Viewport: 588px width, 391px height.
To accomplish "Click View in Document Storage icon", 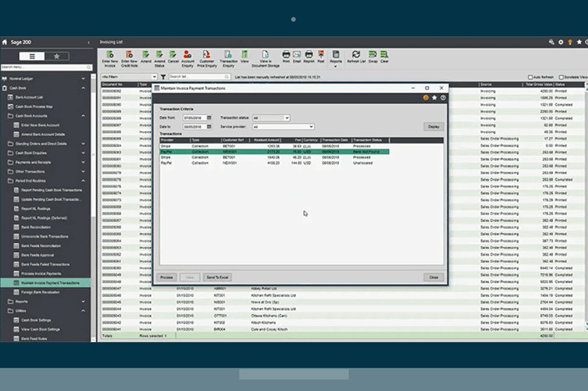I will [265, 59].
